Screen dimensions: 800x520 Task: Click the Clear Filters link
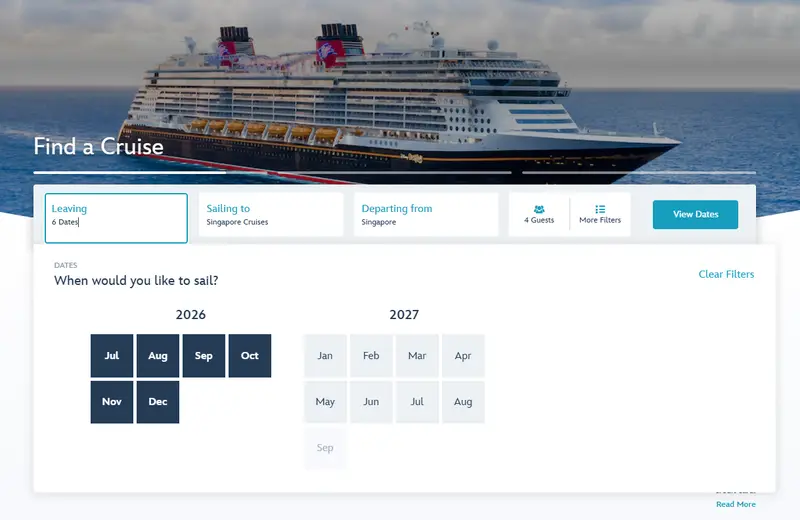tap(726, 274)
